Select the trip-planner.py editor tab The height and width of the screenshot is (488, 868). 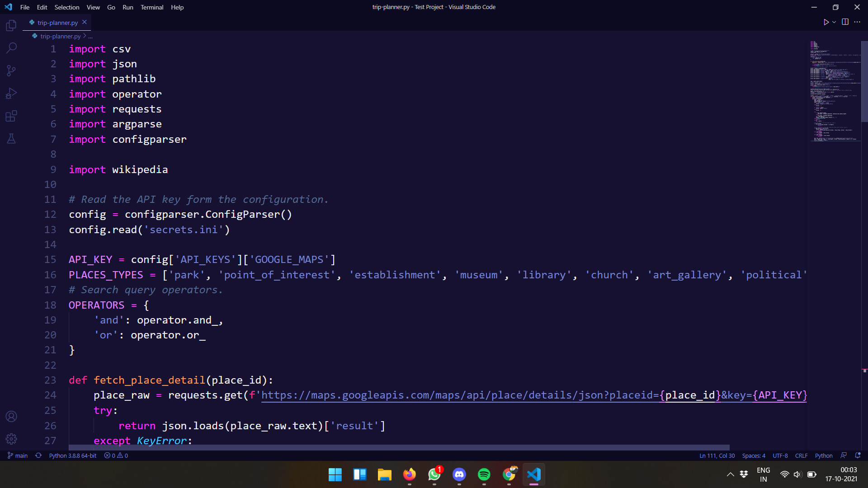[57, 23]
